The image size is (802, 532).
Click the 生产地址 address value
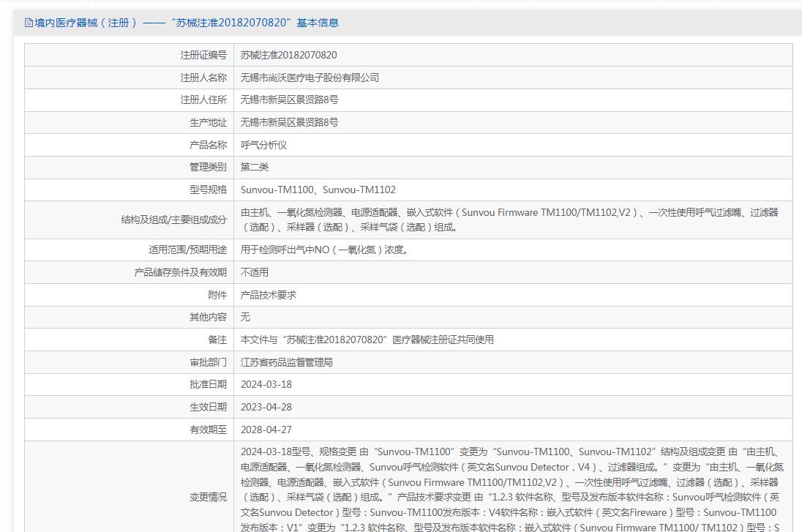289,122
